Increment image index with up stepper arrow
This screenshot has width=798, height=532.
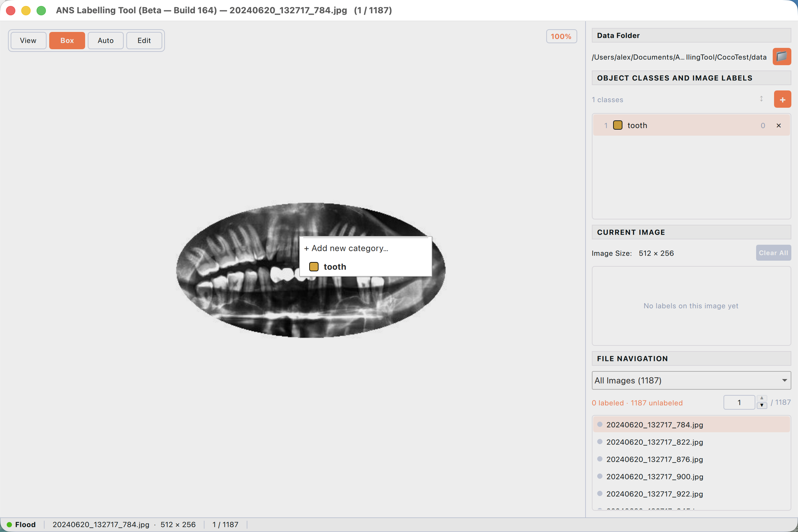pos(762,398)
